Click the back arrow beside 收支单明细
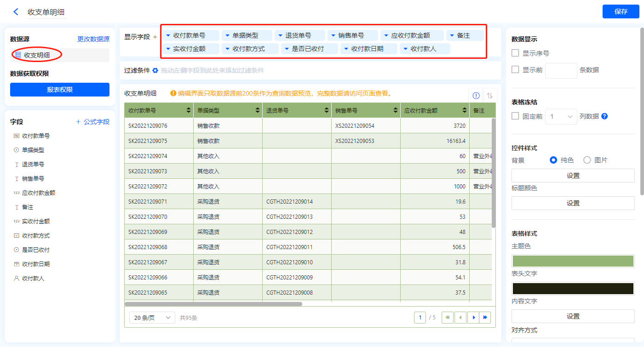Screen dimensions: 644x347 click(x=16, y=12)
